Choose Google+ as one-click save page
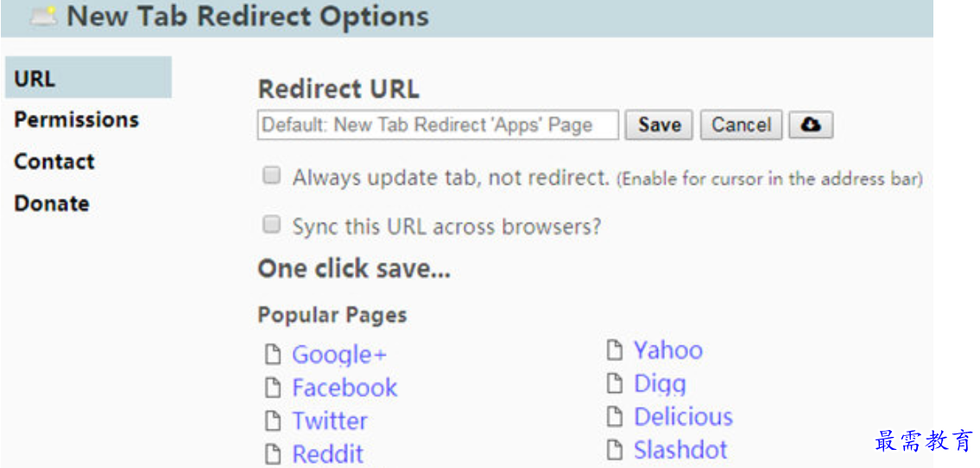This screenshot has width=980, height=468. pos(339,355)
